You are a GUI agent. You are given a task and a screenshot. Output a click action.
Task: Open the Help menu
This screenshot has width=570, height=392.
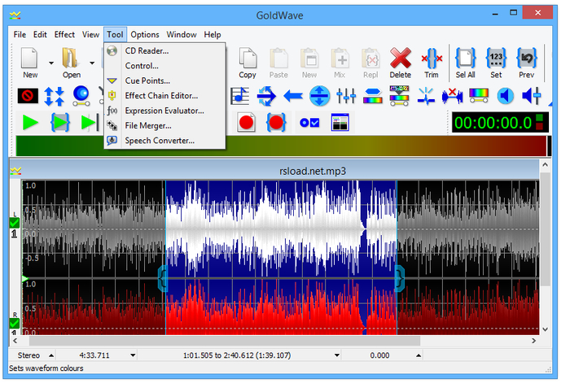(x=213, y=34)
